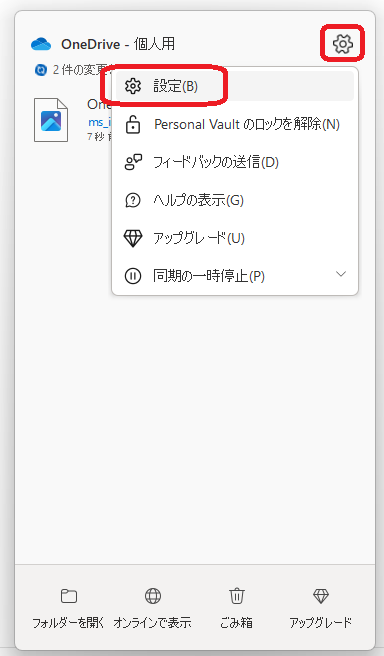Viewport: 384px width, 656px height.
Task: Click the image file thumbnail icon
Action: (51, 120)
